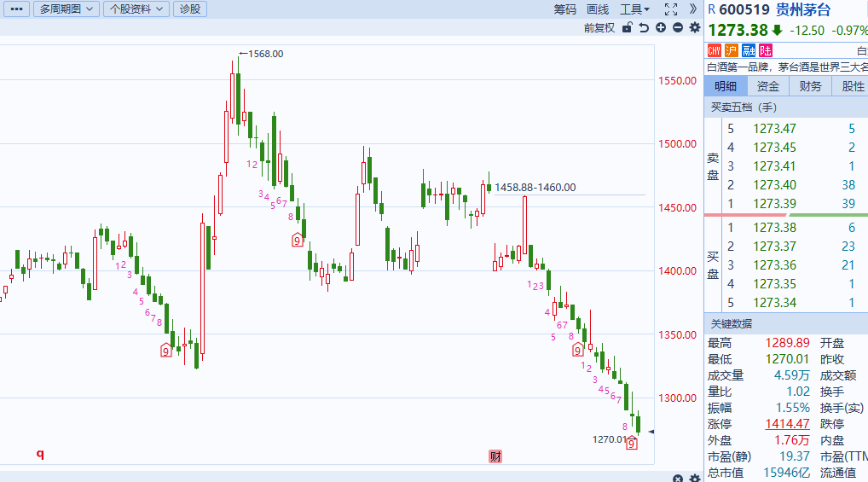
Task: Expand panel with double-chevron icon
Action: click(x=692, y=9)
